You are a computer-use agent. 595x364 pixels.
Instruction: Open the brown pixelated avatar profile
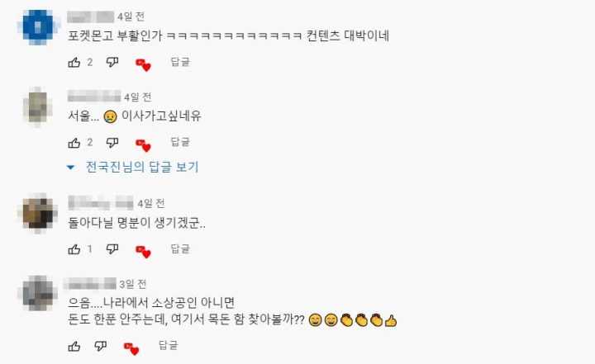click(x=37, y=213)
